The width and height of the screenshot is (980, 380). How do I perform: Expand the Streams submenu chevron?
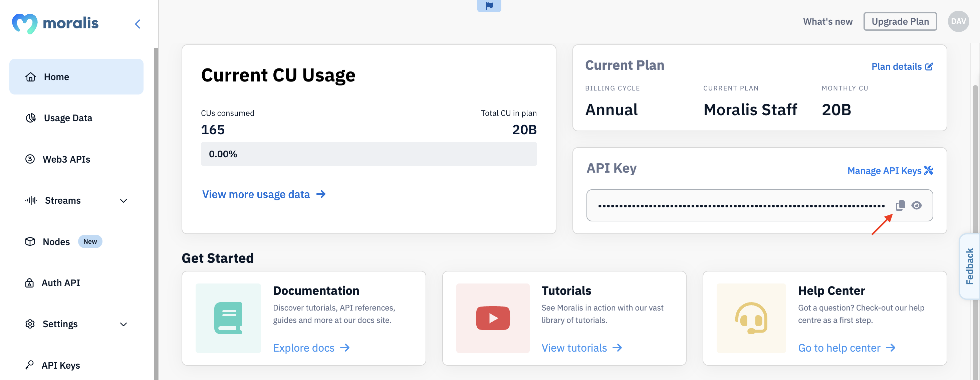(x=123, y=201)
